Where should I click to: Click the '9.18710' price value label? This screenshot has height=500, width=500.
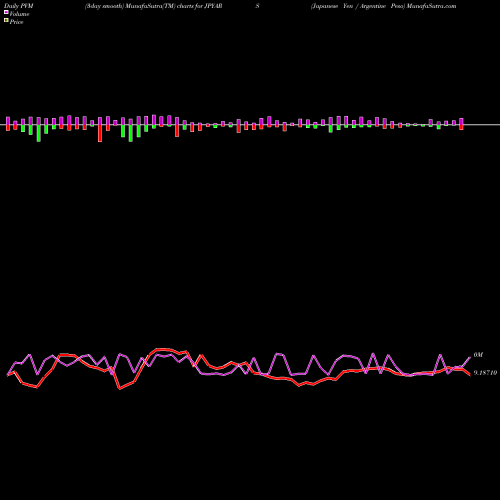pos(485,373)
